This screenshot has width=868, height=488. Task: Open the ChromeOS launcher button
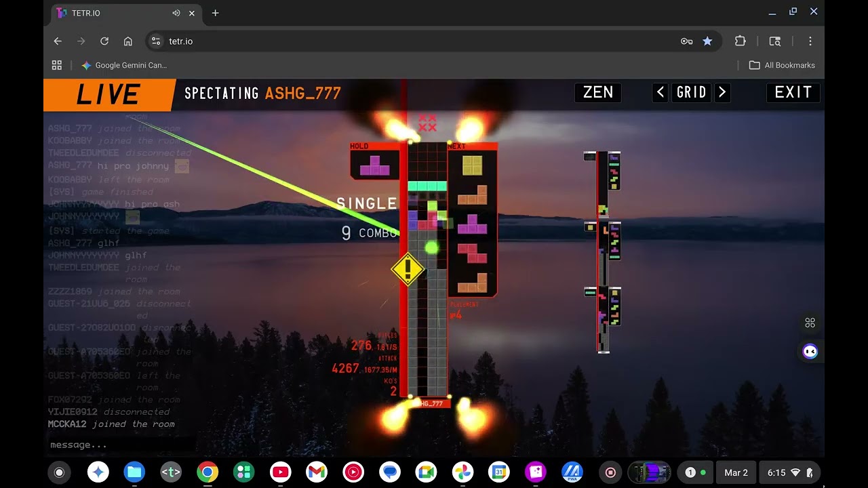coord(59,472)
